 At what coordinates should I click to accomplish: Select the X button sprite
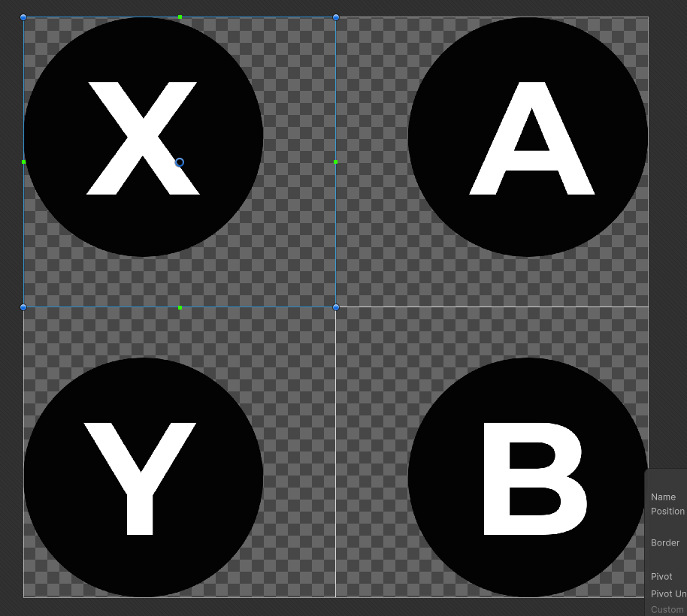point(144,137)
